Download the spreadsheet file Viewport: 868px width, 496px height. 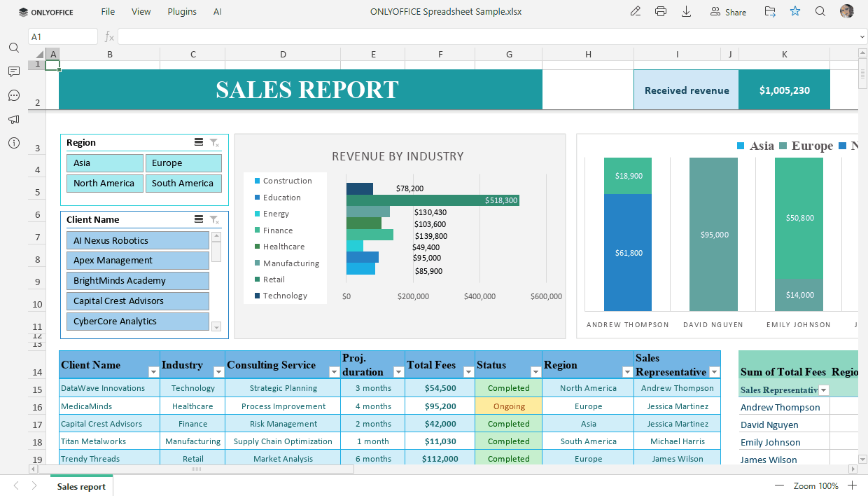click(686, 11)
